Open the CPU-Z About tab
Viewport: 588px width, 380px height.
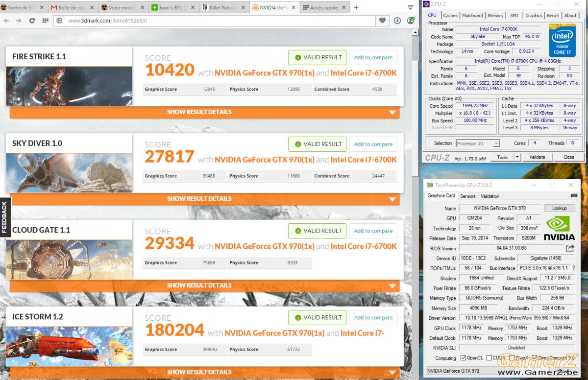[570, 16]
